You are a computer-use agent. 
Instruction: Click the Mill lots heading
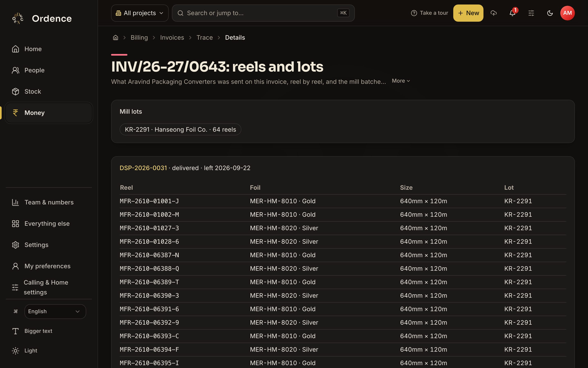[x=131, y=112]
